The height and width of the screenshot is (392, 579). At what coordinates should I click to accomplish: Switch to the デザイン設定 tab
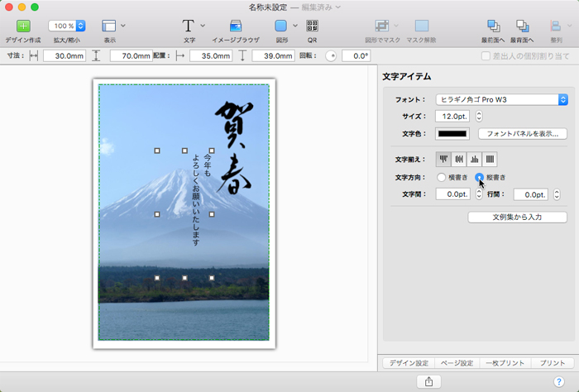click(409, 363)
